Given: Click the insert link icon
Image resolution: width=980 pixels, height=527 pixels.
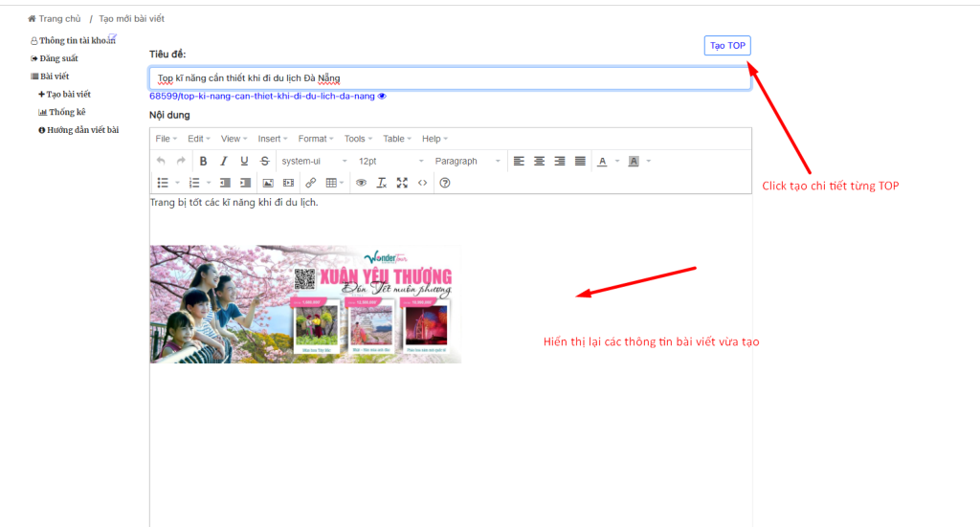Looking at the screenshot, I should tap(310, 183).
